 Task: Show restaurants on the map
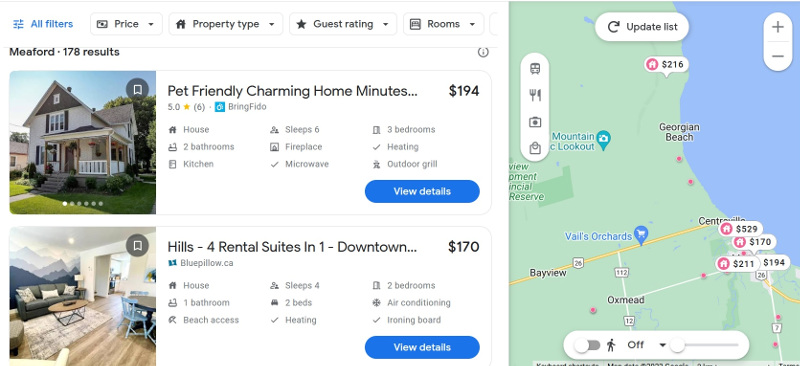pyautogui.click(x=535, y=95)
